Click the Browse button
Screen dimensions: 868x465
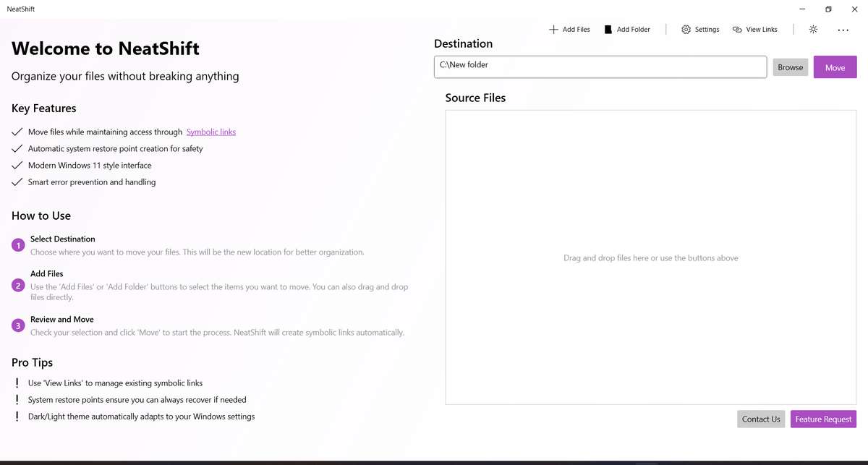(x=791, y=67)
